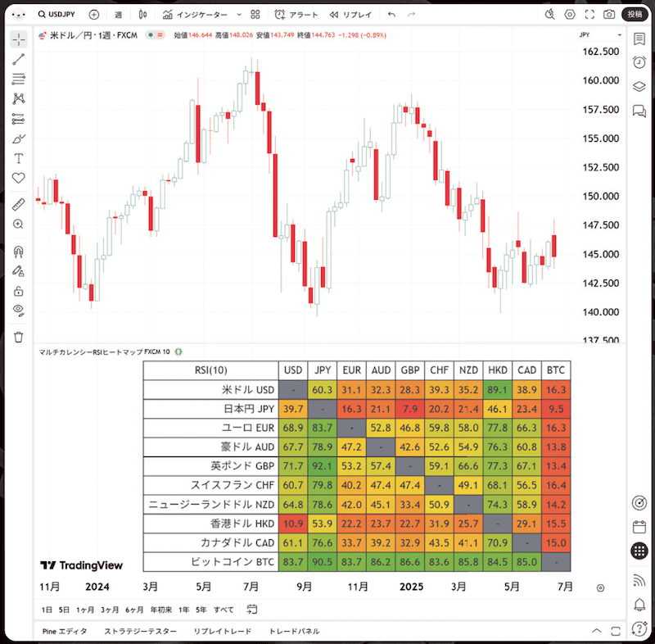This screenshot has width=655, height=644.
Task: Click the 投稿 publish button
Action: pos(635,15)
